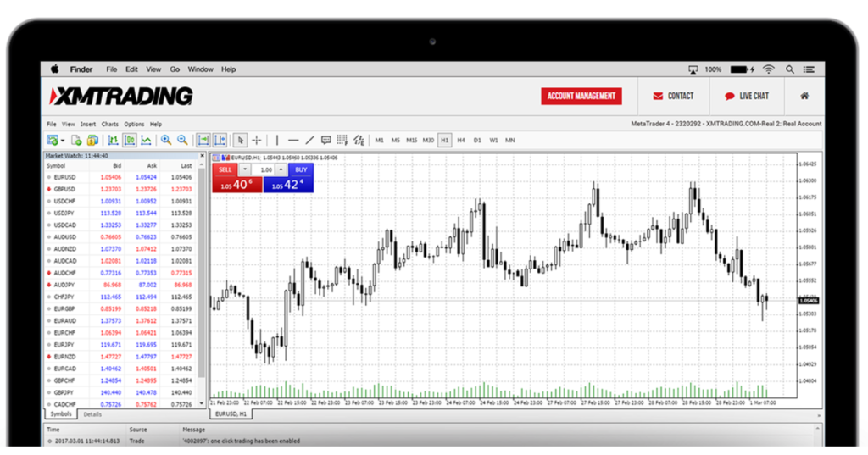Click volume decrease arrow beside SELL
868x455 pixels.
click(x=245, y=169)
